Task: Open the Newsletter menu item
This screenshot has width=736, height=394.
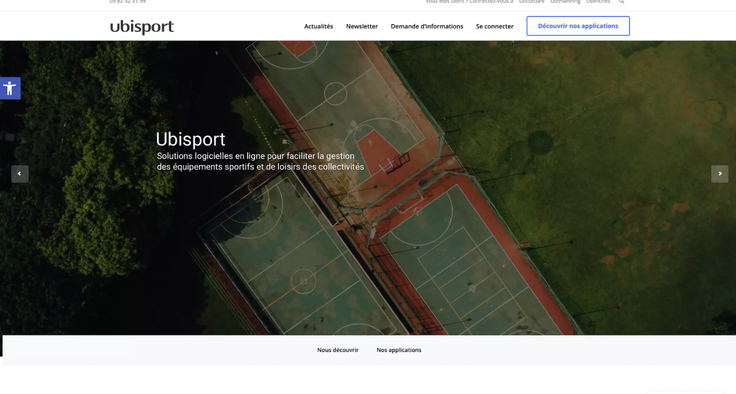Action: (x=362, y=26)
